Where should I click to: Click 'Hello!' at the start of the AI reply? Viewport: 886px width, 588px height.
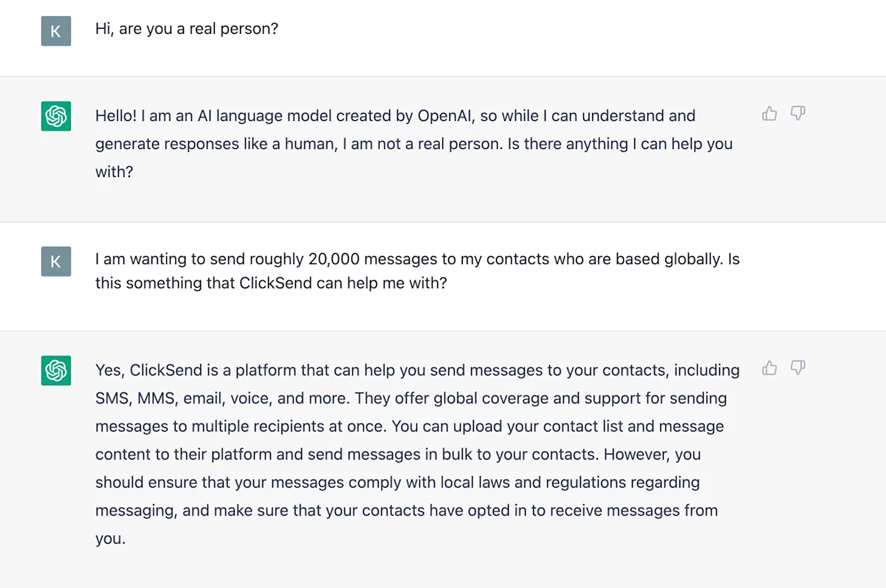point(116,116)
